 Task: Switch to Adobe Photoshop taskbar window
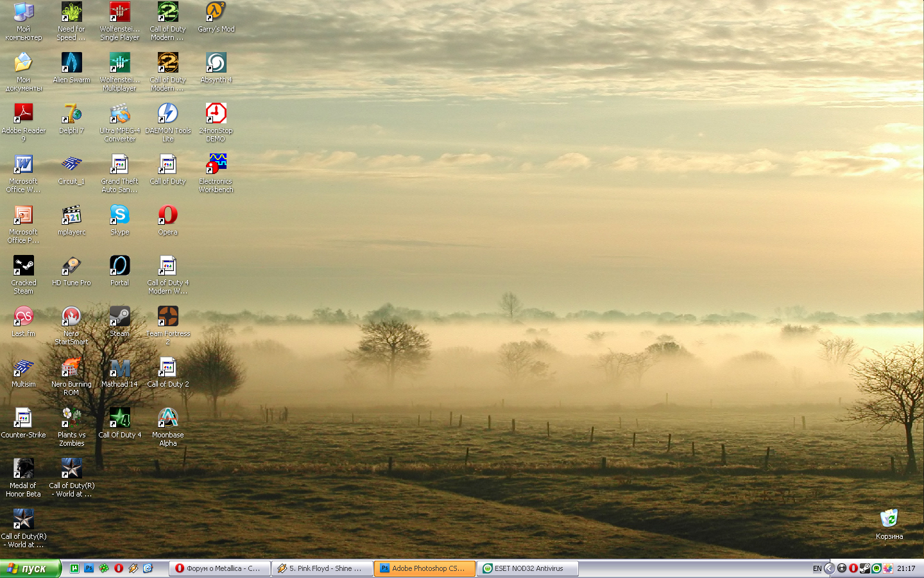(425, 568)
